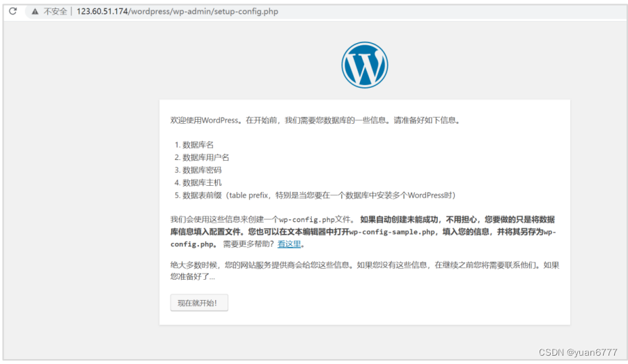628x364 pixels.
Task: Focus the address bar URL setup-config.php
Action: pyautogui.click(x=178, y=12)
